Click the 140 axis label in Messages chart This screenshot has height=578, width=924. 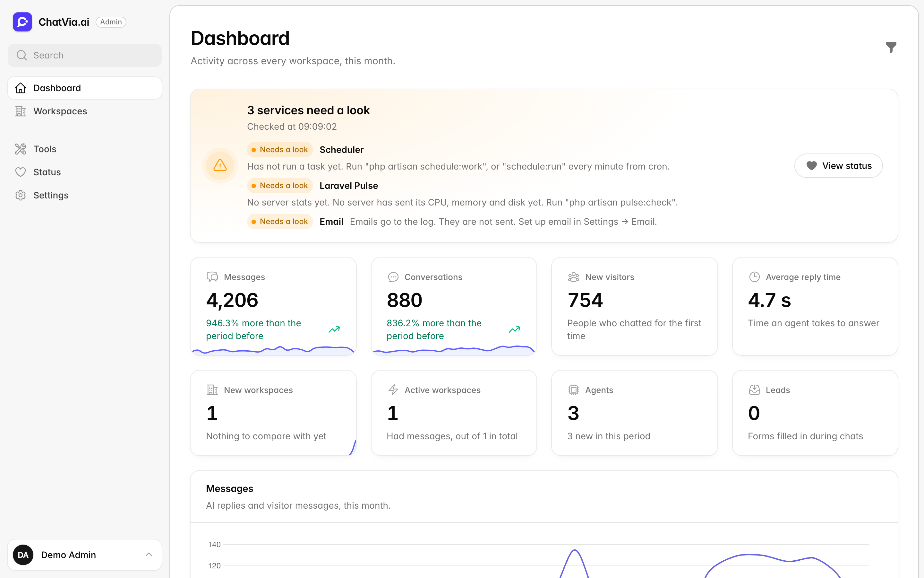pos(214,544)
